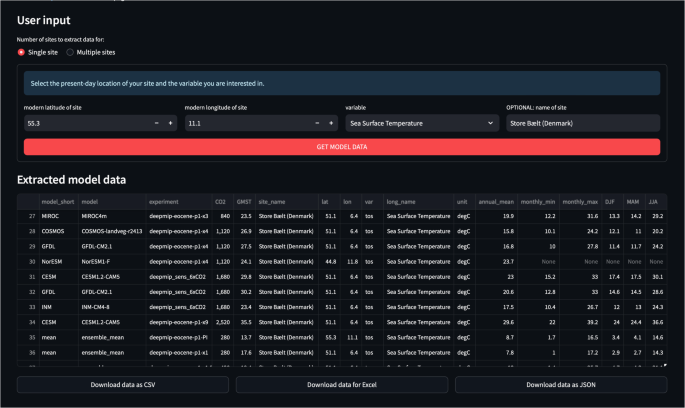Click row number 31
Image resolution: width=685 pixels, height=408 pixels.
[x=28, y=277]
